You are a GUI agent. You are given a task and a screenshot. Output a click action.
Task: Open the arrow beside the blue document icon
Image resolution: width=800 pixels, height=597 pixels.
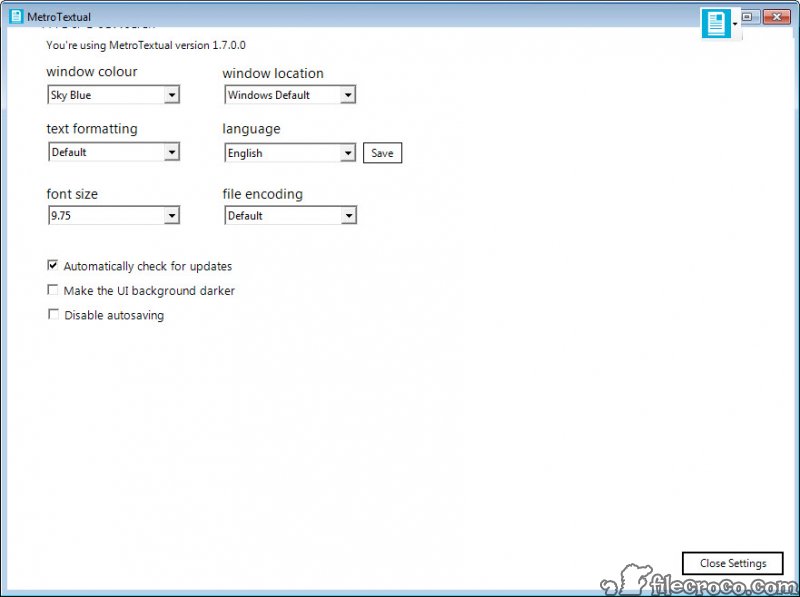tap(735, 23)
